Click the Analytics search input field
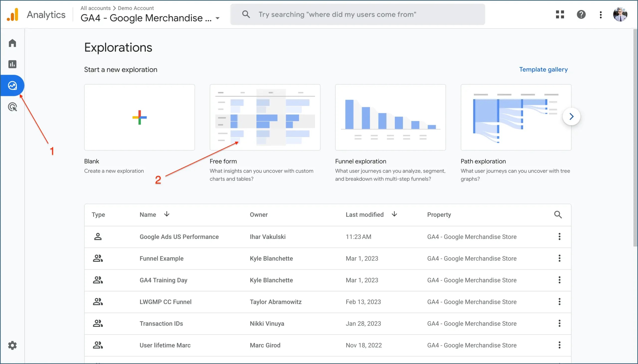This screenshot has width=638, height=364. tap(357, 14)
